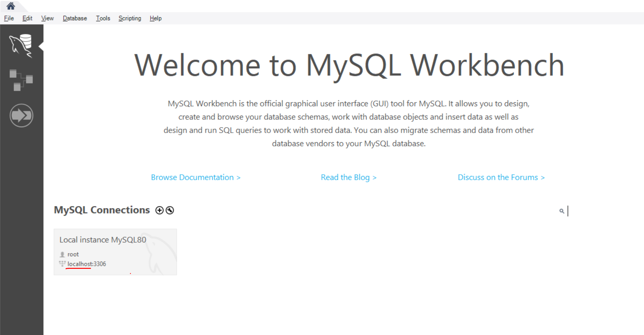The height and width of the screenshot is (335, 644).
Task: Select the MySQL Connections dolphin sidebar icon
Action: pyautogui.click(x=21, y=46)
